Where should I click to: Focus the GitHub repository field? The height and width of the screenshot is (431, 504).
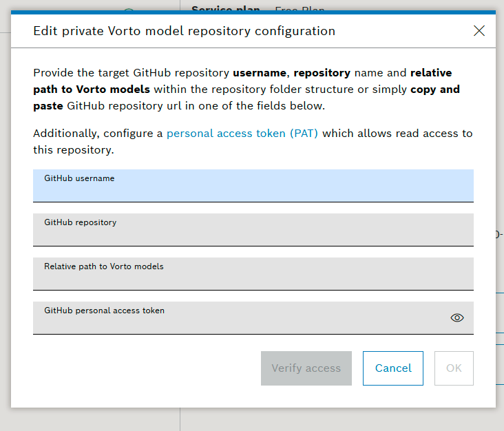click(x=253, y=230)
